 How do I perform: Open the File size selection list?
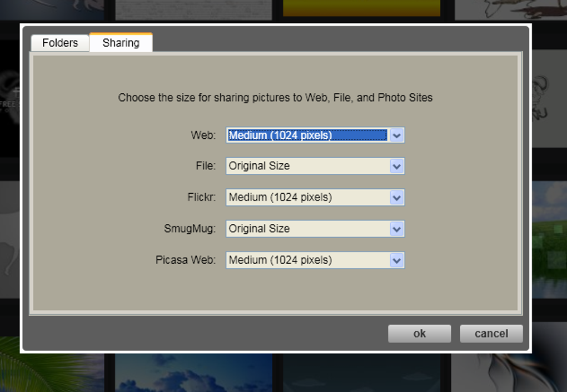306,166
